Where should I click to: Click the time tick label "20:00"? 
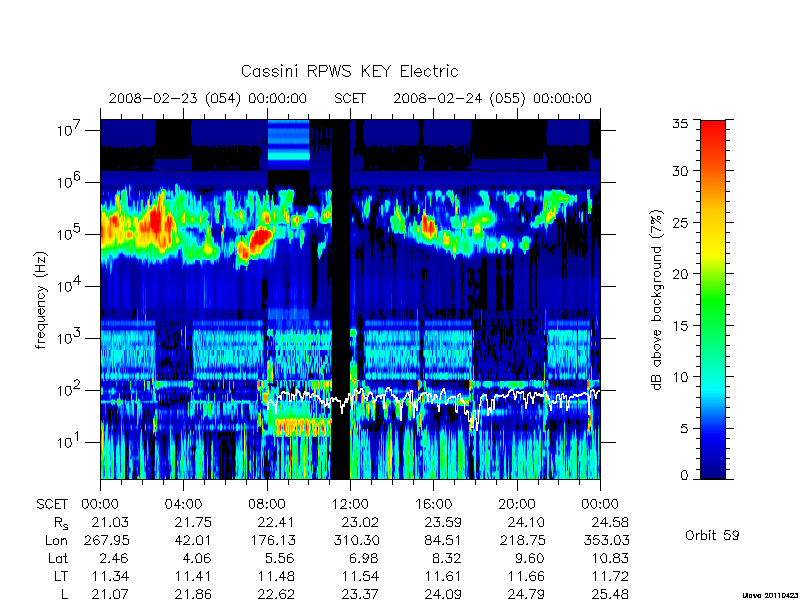[517, 504]
